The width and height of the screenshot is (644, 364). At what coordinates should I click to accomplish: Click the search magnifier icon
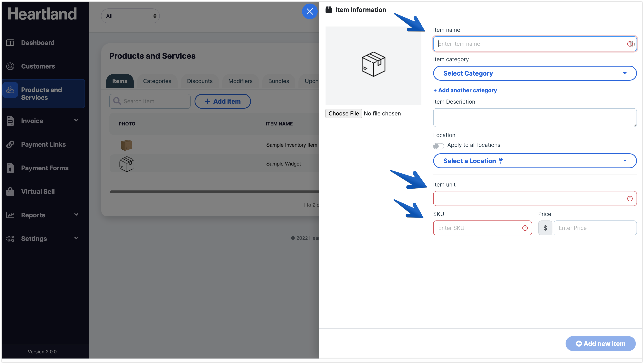[x=117, y=101]
